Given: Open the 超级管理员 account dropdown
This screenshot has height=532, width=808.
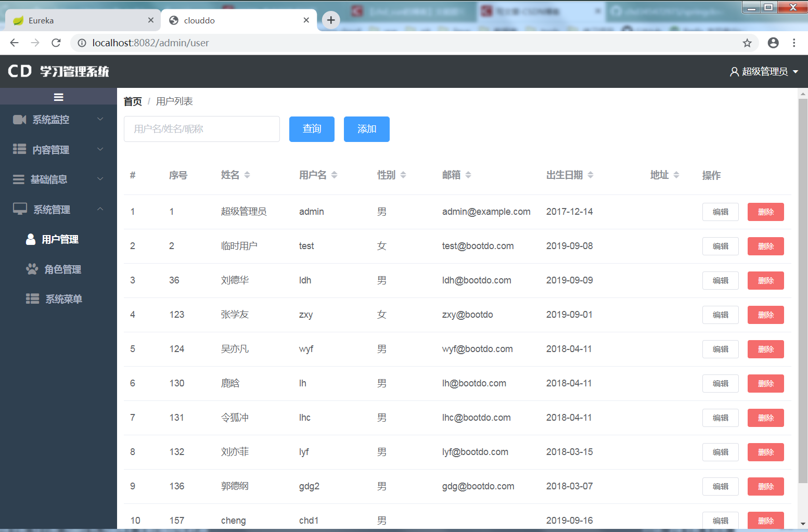Looking at the screenshot, I should [x=765, y=71].
